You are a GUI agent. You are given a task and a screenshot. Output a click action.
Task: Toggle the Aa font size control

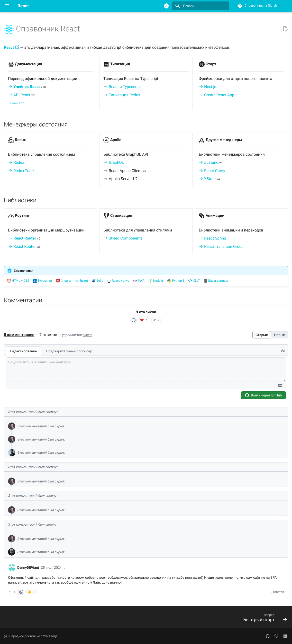283,351
